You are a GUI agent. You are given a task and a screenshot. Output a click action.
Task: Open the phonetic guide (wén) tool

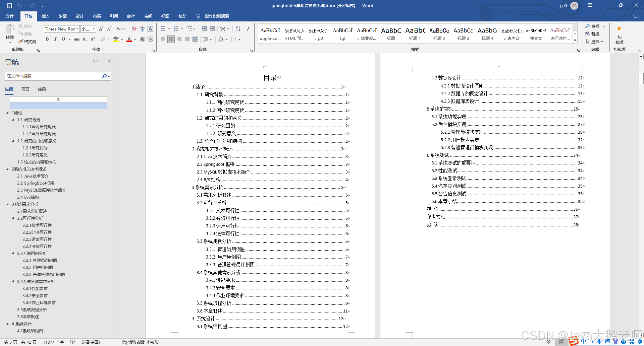pos(142,29)
